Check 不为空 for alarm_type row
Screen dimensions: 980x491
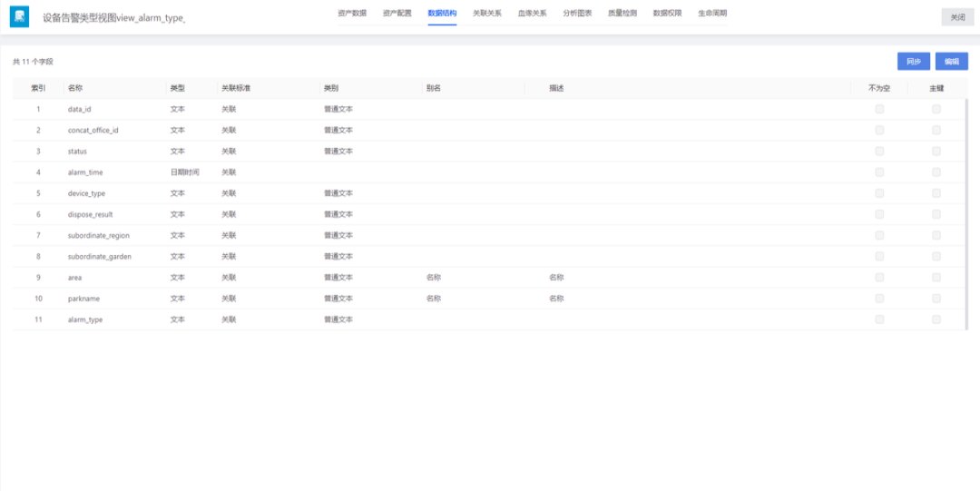point(879,319)
